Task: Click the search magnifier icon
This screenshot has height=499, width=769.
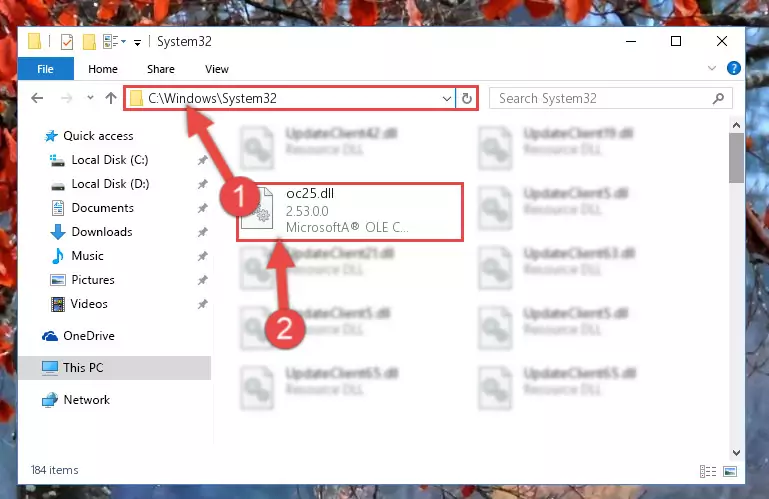Action: click(718, 98)
